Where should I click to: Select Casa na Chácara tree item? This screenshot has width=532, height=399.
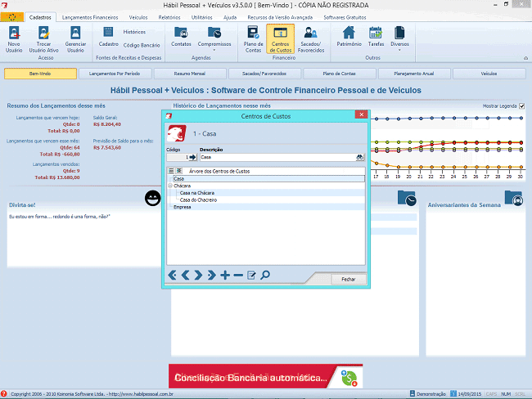(x=197, y=193)
